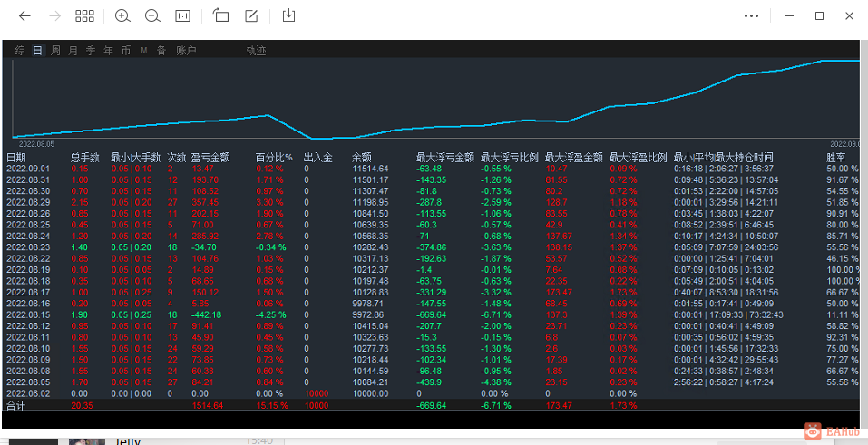Click the save/download icon
The height and width of the screenshot is (445, 868).
point(288,15)
